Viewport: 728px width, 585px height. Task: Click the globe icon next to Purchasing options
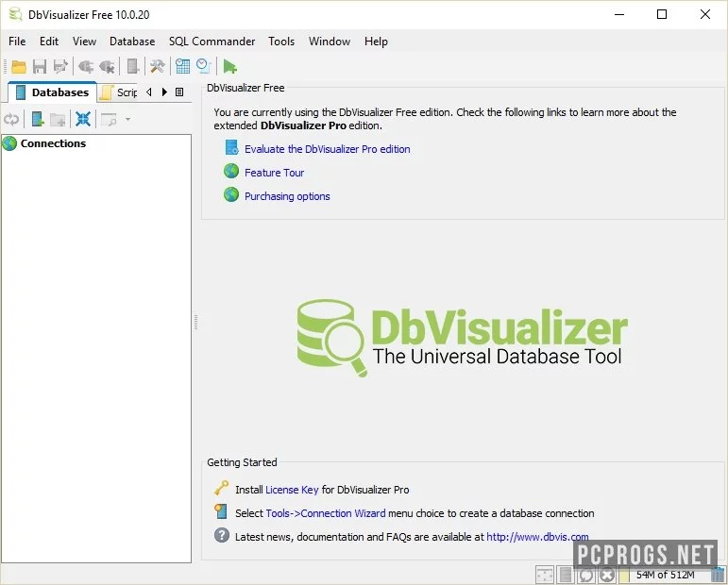point(231,194)
